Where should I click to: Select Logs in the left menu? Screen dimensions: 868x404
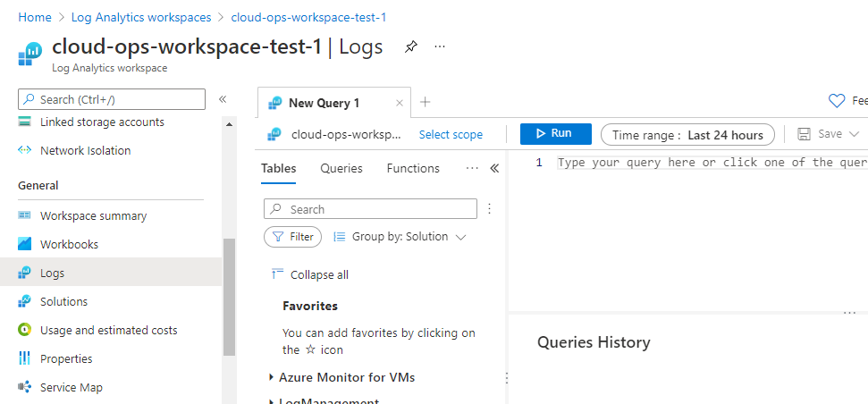[x=111, y=273]
